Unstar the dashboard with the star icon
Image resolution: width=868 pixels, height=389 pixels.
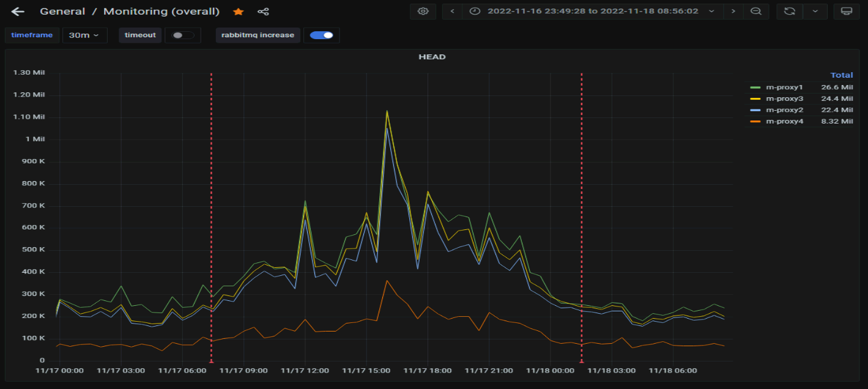point(239,12)
